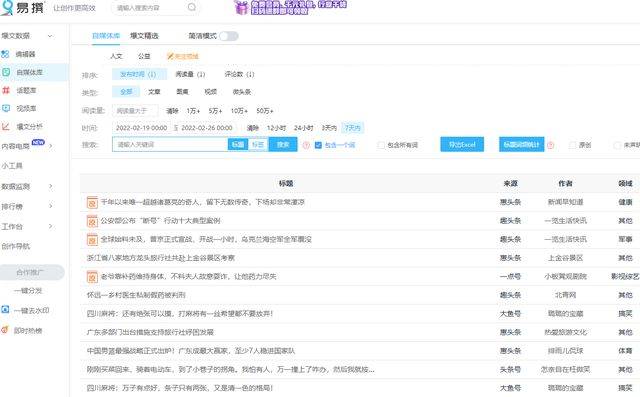Click the keyword search input field
Viewport: 640px width, 397px height.
point(170,144)
